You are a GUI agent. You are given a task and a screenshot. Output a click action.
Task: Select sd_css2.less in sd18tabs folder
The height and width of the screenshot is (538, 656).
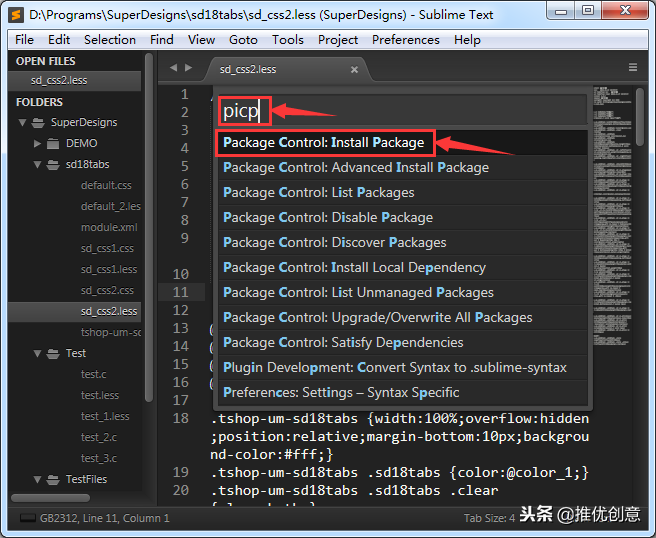74,312
